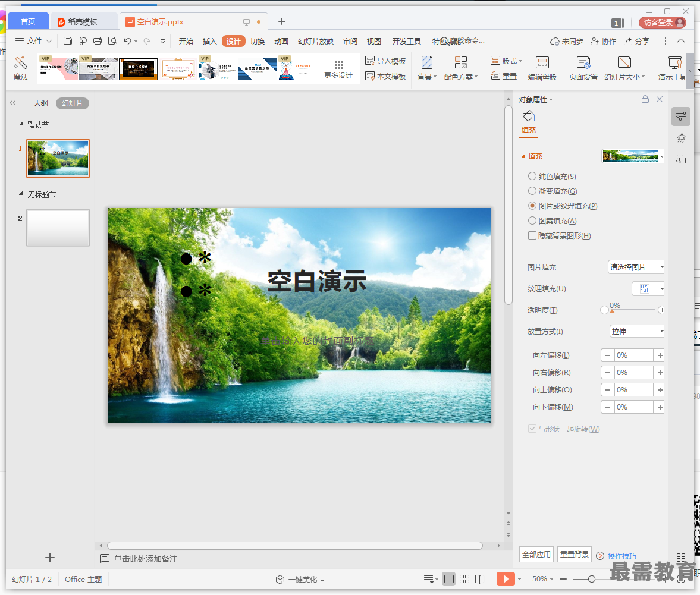
Task: Click Guest Login (访客登录) button
Action: tap(663, 23)
